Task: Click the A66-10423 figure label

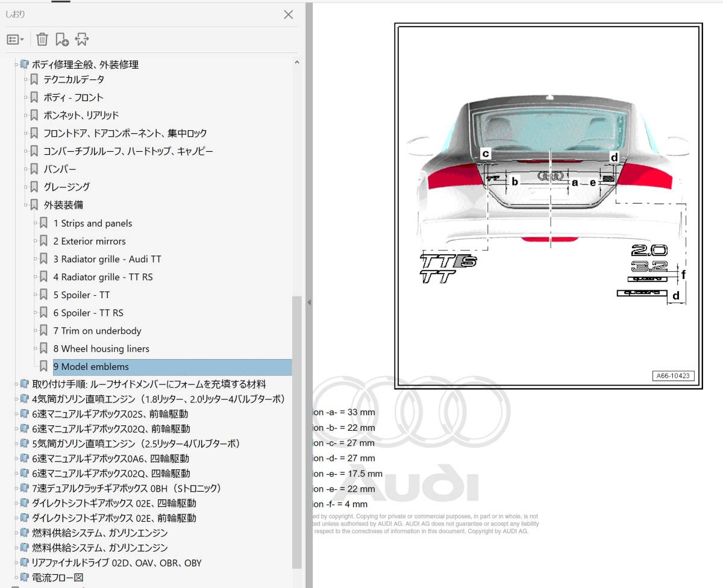Action: (673, 376)
